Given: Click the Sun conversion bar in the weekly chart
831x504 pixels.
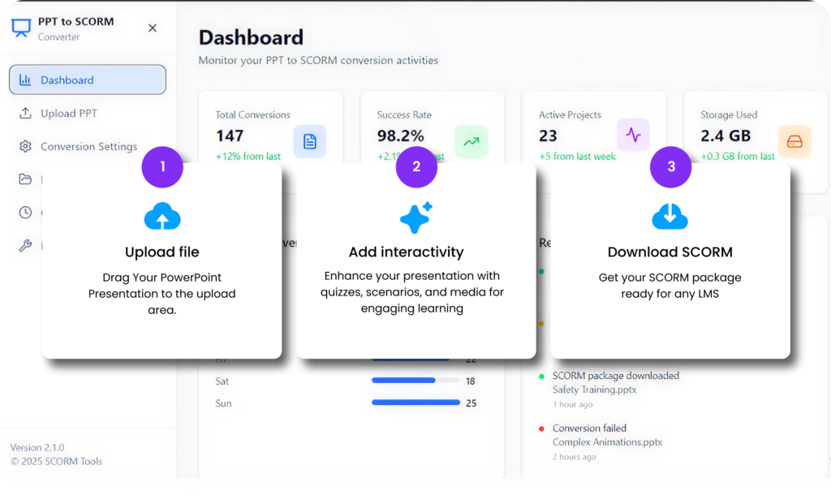Looking at the screenshot, I should 415,403.
